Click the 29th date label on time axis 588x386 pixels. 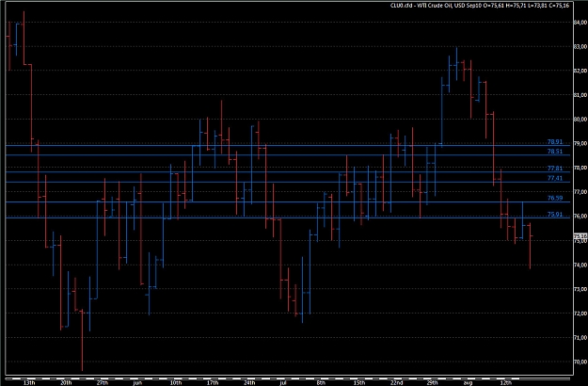(x=433, y=382)
